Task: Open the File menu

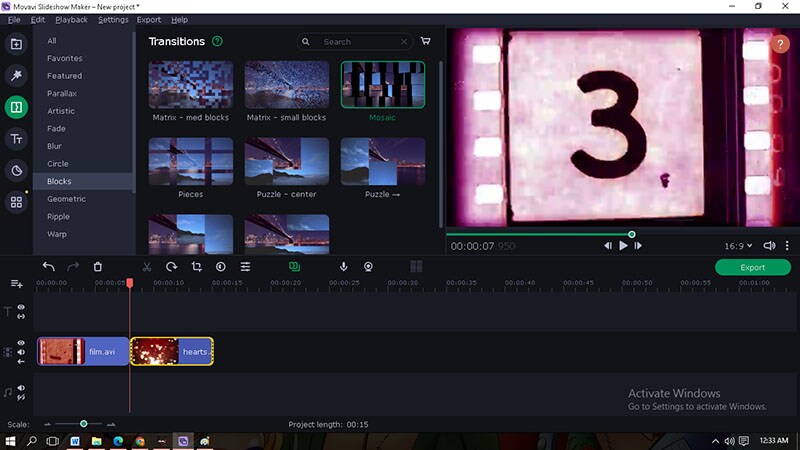Action: click(14, 19)
